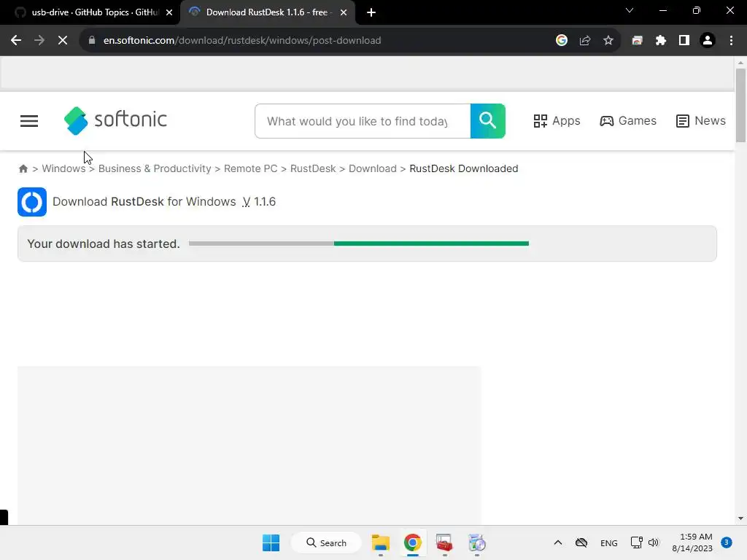This screenshot has width=747, height=560.
Task: Open the clock showing 1:59 AM
Action: click(x=692, y=542)
